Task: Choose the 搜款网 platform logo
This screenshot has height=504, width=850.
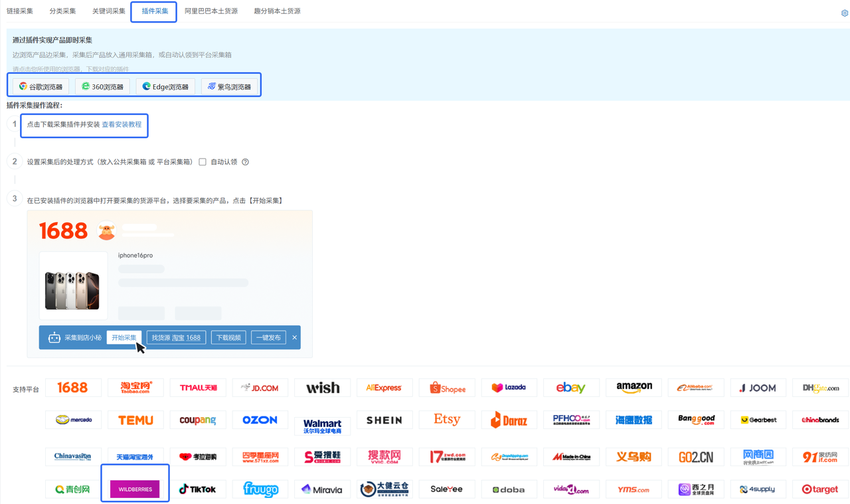Action: click(x=384, y=457)
